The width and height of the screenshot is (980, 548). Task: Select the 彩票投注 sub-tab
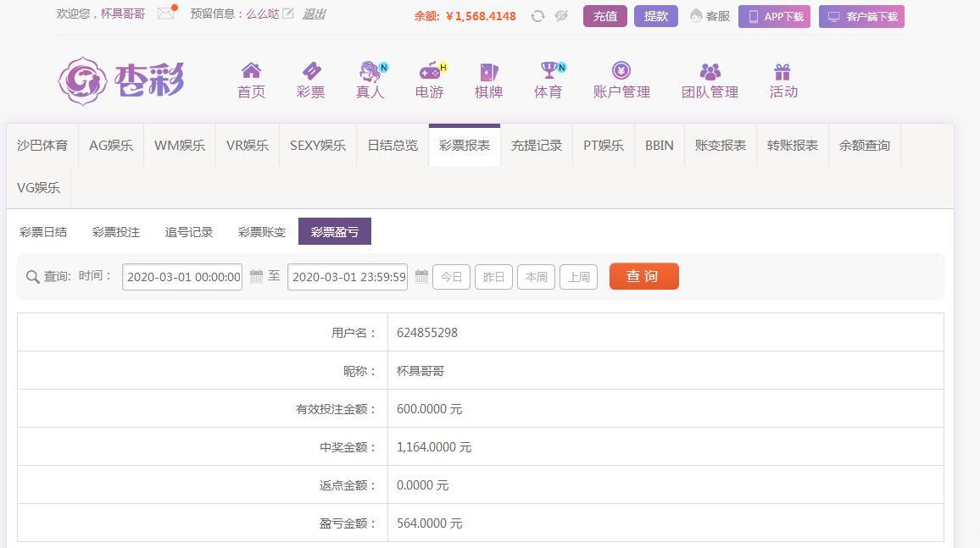click(x=116, y=232)
